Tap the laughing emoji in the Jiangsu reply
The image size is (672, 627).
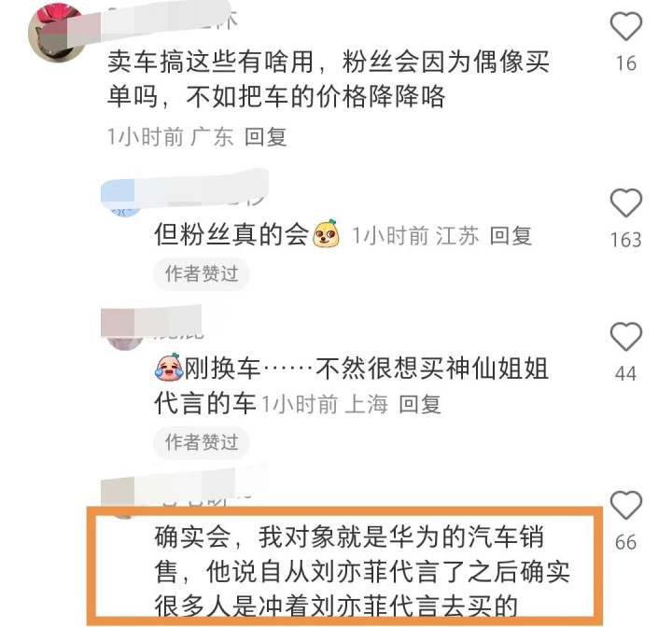point(327,234)
